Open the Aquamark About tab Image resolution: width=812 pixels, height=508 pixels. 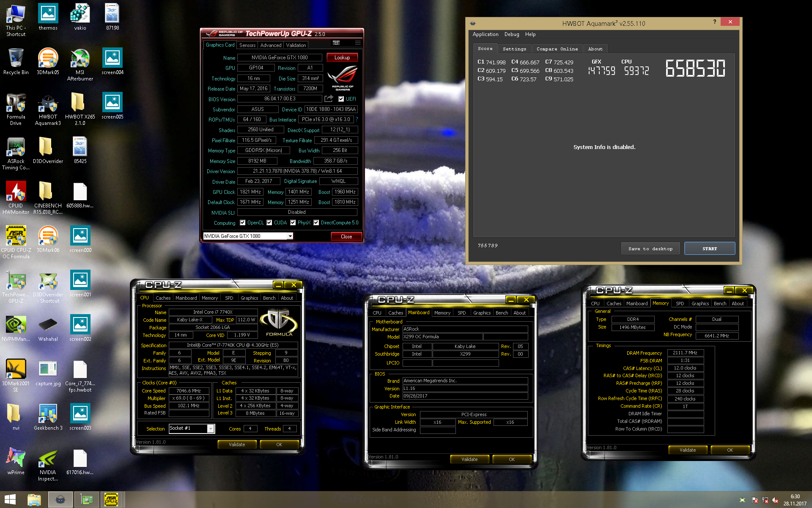[595, 49]
